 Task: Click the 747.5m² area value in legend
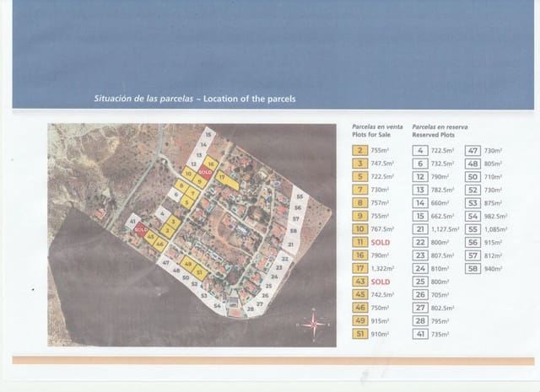click(382, 164)
